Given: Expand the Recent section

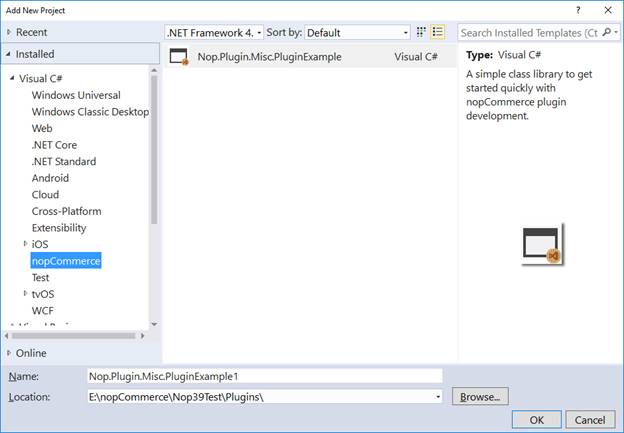Looking at the screenshot, I should tap(9, 32).
